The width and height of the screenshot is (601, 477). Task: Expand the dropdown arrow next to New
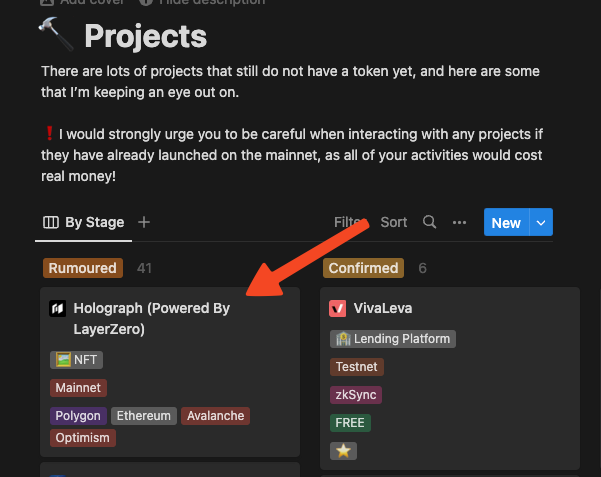point(541,222)
